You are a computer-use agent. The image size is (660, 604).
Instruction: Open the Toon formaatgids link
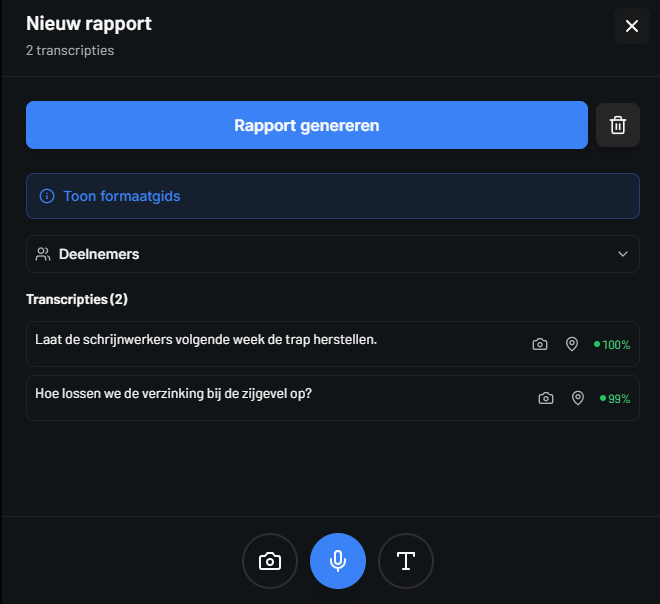point(122,196)
